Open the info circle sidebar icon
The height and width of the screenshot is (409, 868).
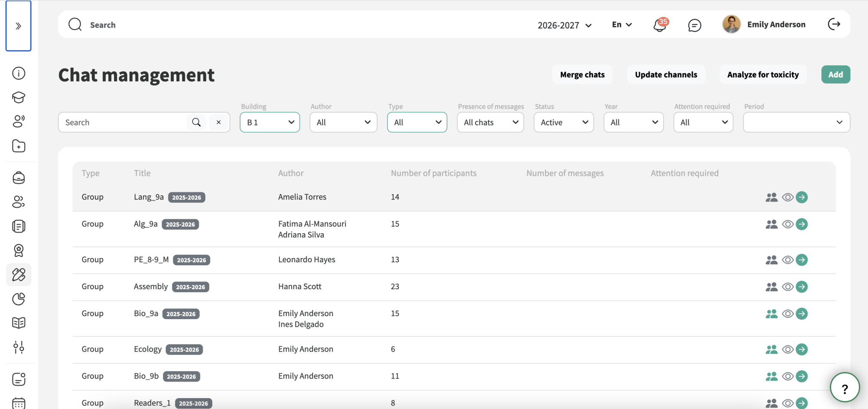(x=19, y=73)
